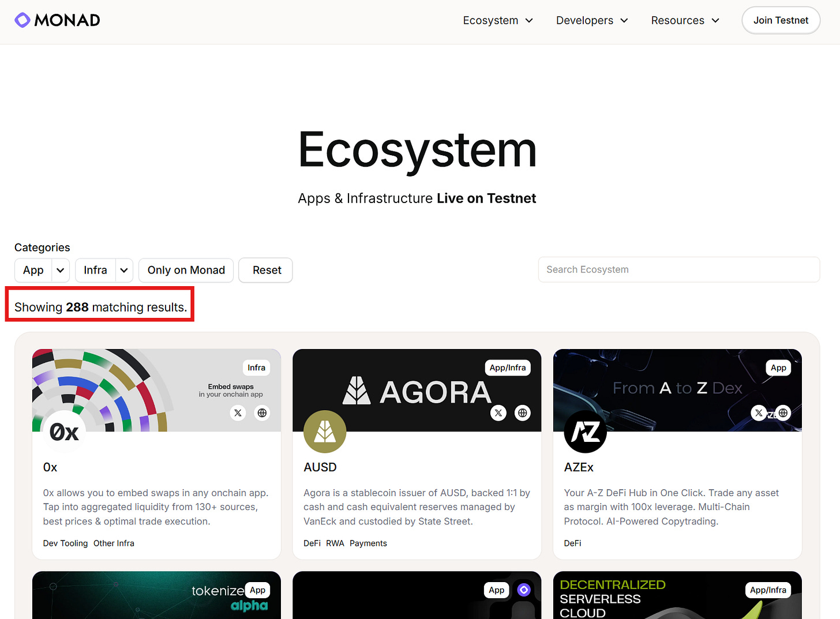Open the Infra category dropdown arrow
This screenshot has width=840, height=619.
124,270
